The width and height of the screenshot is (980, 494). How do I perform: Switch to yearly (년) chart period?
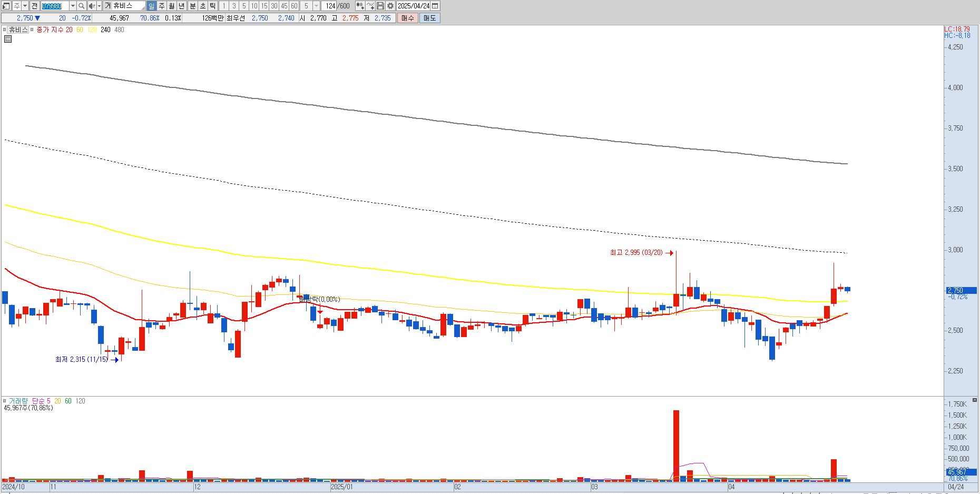(x=182, y=6)
